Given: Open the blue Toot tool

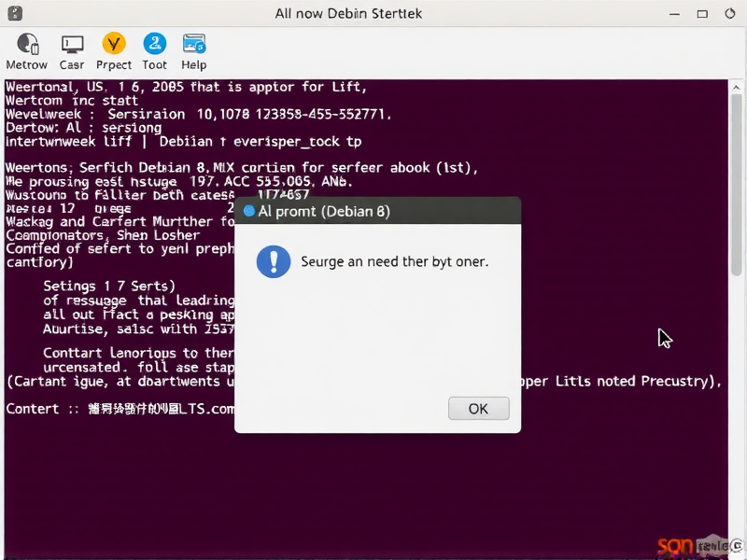Looking at the screenshot, I should point(154,43).
